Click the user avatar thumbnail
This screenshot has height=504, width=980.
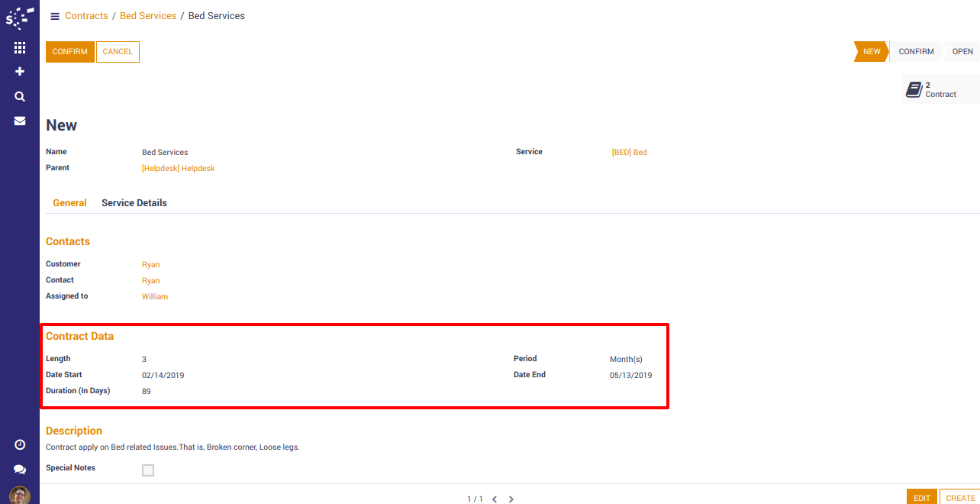(20, 496)
